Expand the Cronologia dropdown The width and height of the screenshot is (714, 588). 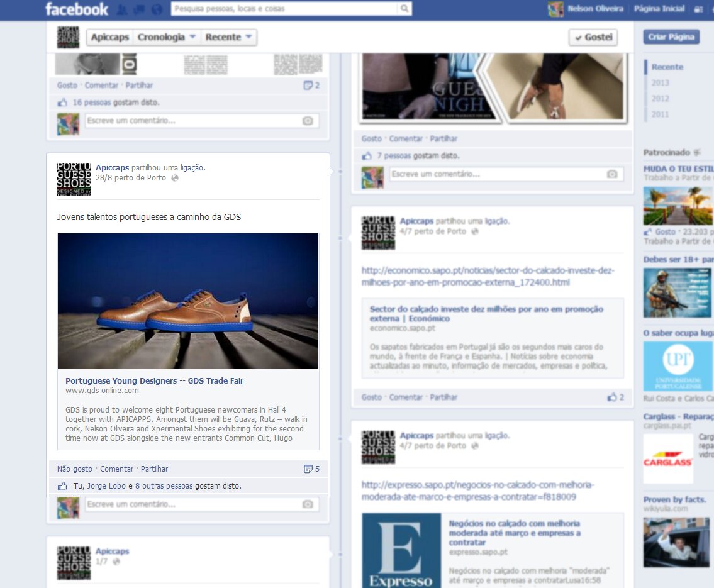click(x=167, y=37)
